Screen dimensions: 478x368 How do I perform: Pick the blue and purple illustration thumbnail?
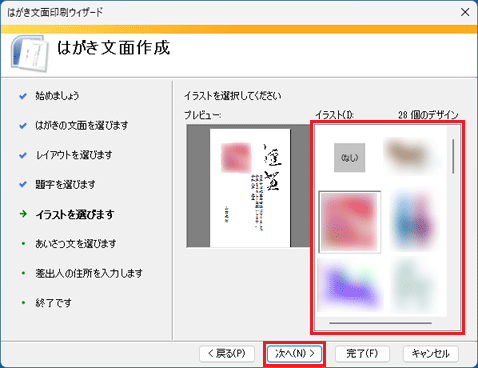(x=413, y=222)
